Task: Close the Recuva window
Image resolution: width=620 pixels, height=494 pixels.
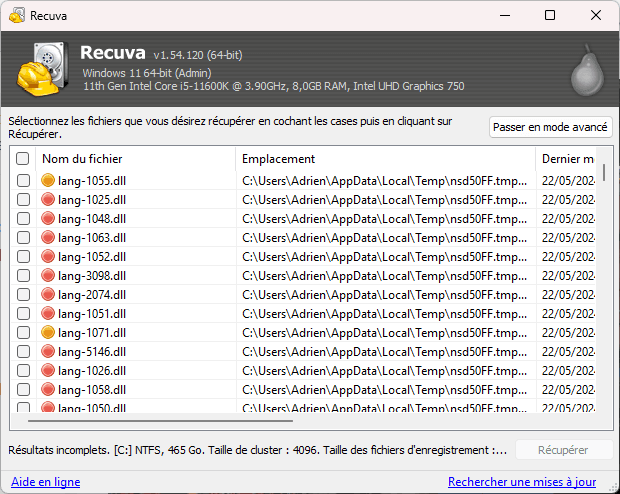Action: tap(596, 15)
